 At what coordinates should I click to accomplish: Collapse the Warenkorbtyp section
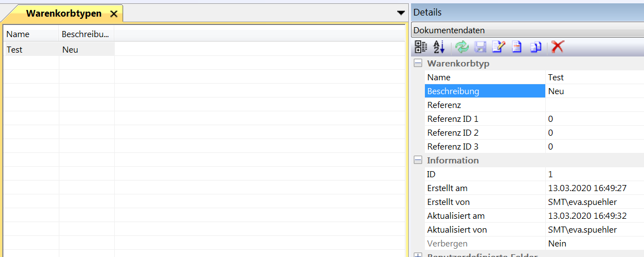[x=418, y=64]
